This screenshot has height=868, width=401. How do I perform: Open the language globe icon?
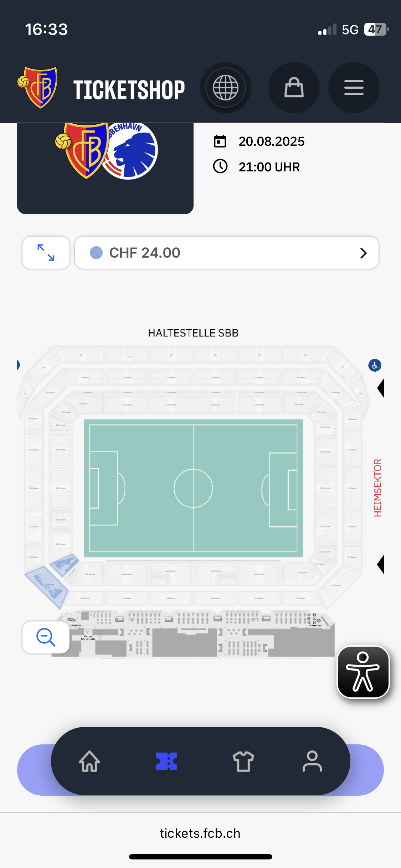click(225, 88)
